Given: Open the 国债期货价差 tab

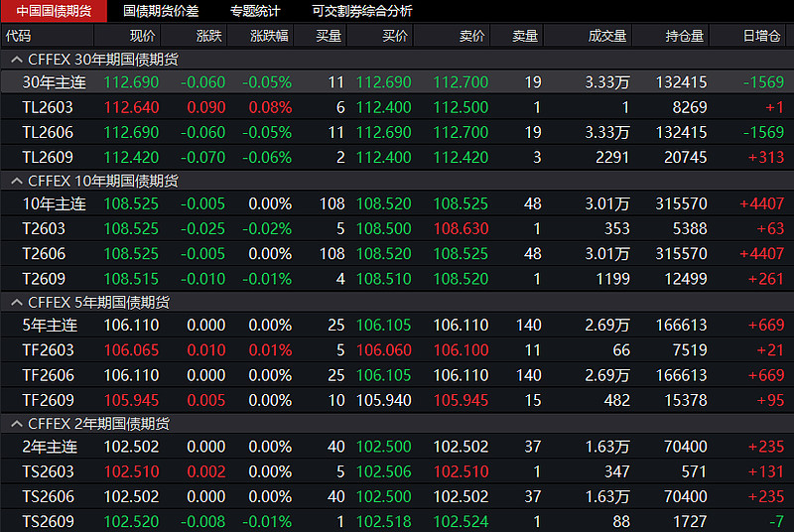Looking at the screenshot, I should click(161, 11).
